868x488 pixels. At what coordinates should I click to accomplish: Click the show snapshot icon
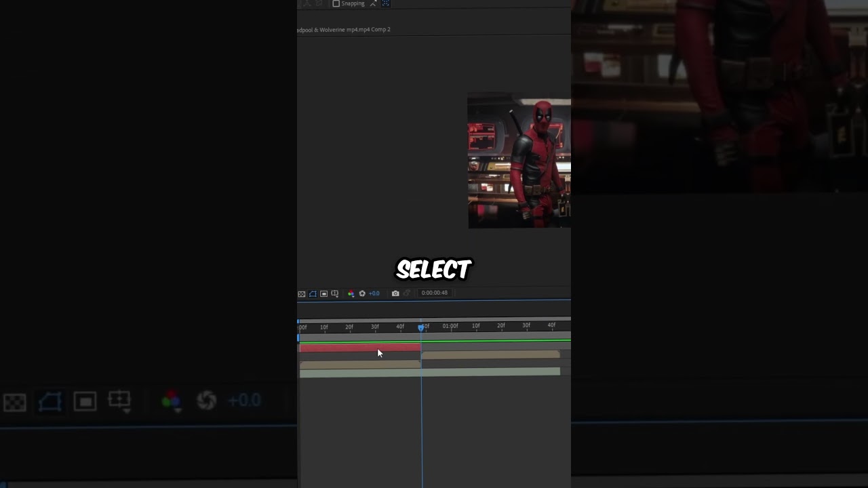[407, 293]
